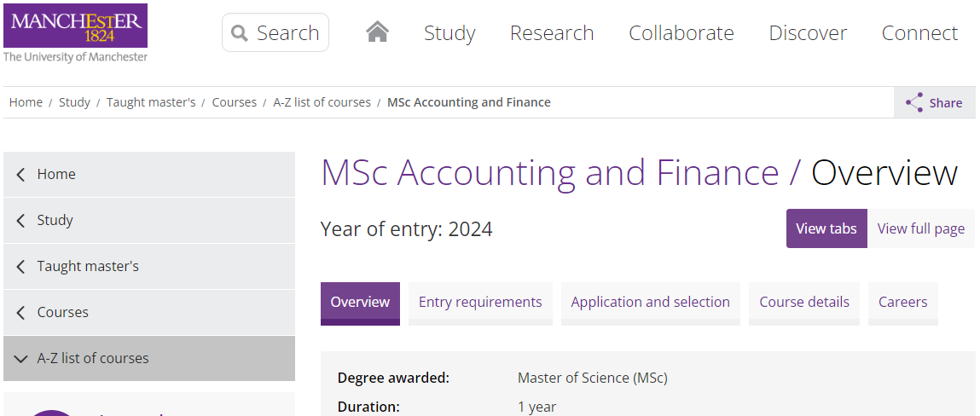Viewport: 980px width, 416px height.
Task: Click the chevron beside Taught master's sidebar item
Action: click(x=20, y=267)
